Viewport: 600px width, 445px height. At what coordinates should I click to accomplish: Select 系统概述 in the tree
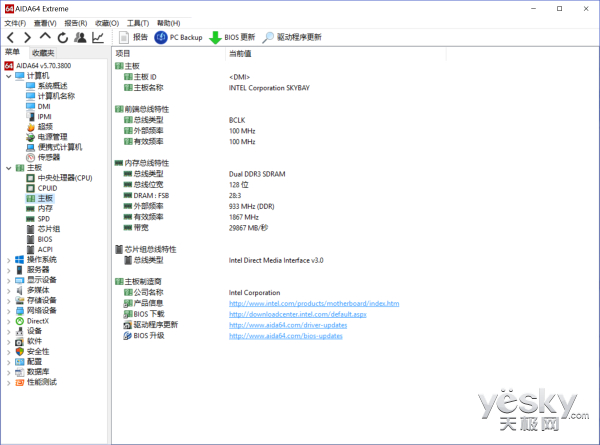point(47,86)
